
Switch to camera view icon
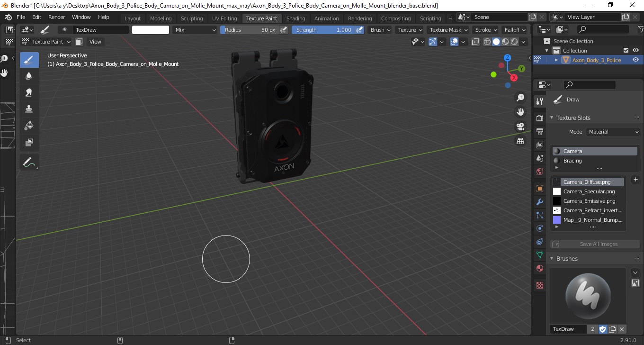click(x=520, y=127)
